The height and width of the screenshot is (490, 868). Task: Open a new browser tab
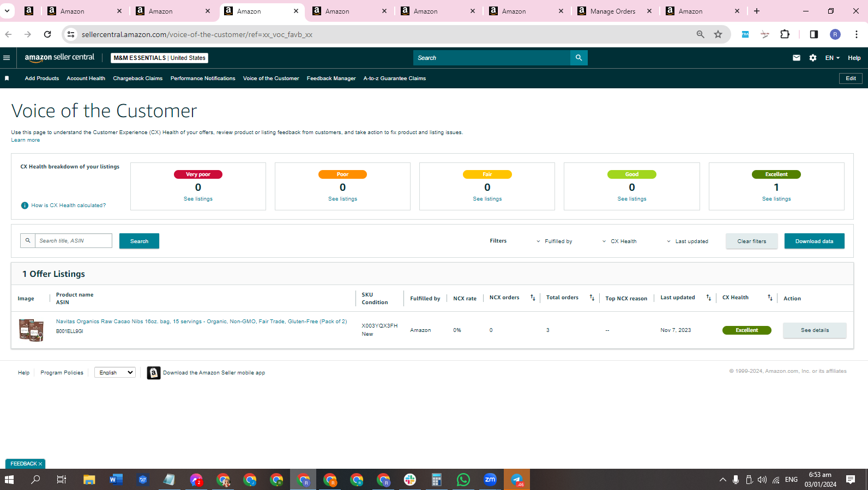(x=757, y=11)
